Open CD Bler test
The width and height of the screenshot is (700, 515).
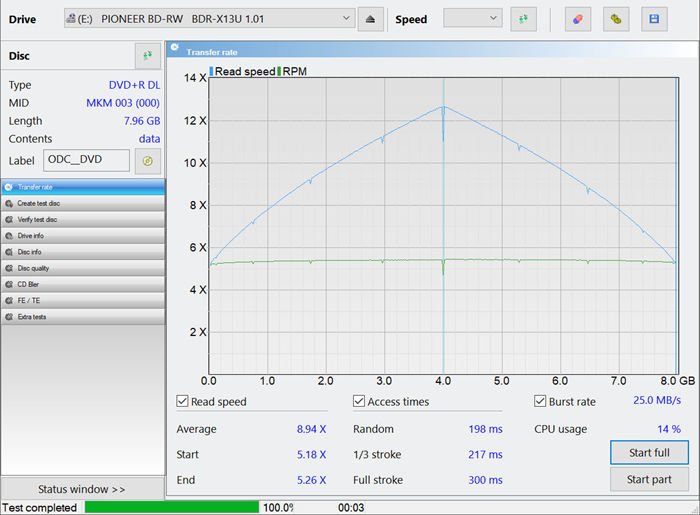click(83, 284)
